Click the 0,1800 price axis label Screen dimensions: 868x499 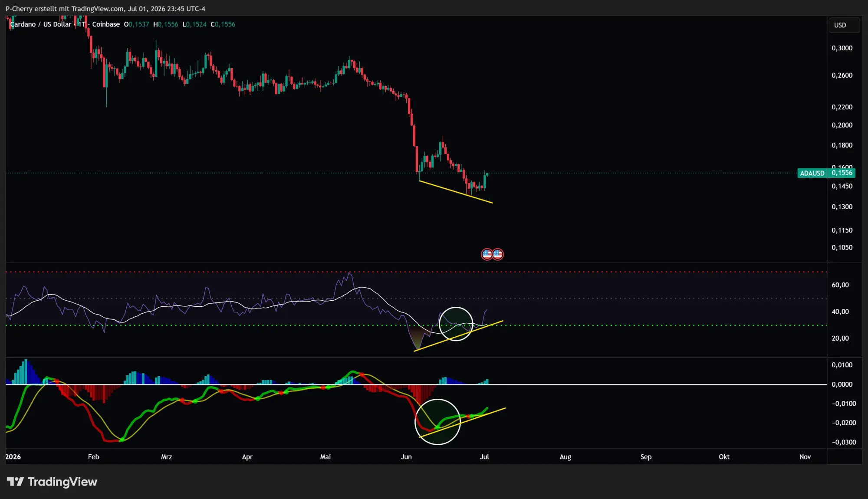(842, 145)
